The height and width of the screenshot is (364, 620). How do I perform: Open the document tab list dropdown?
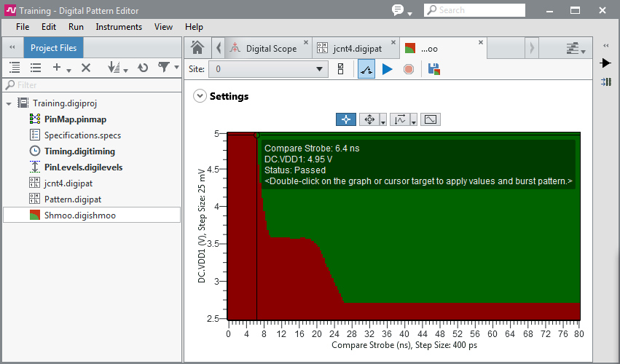[x=576, y=48]
